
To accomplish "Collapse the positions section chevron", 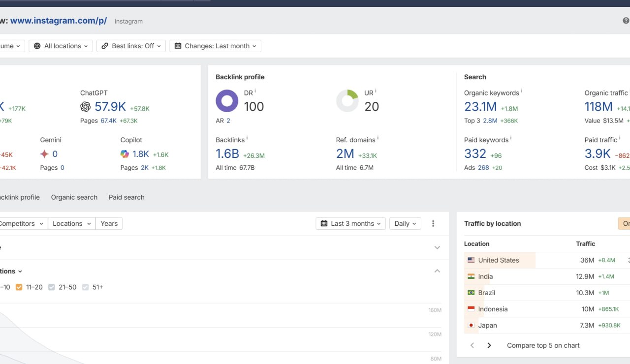I will [x=437, y=271].
